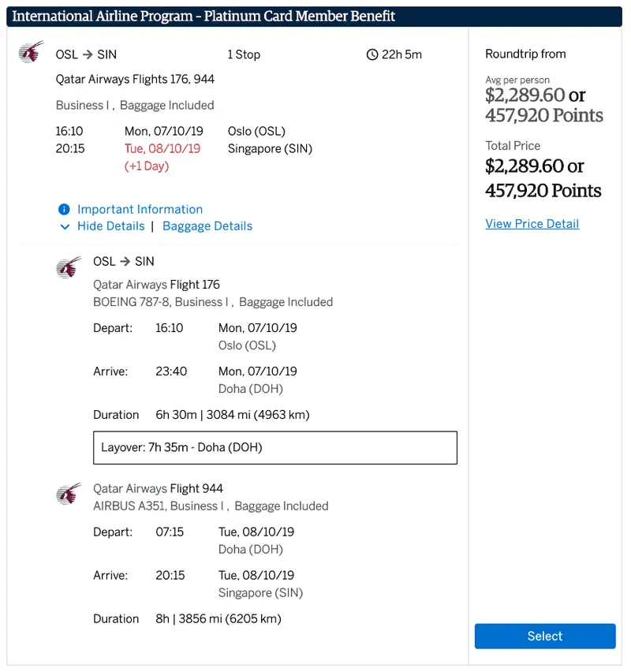Click the blue Important Information info icon

coord(64,209)
